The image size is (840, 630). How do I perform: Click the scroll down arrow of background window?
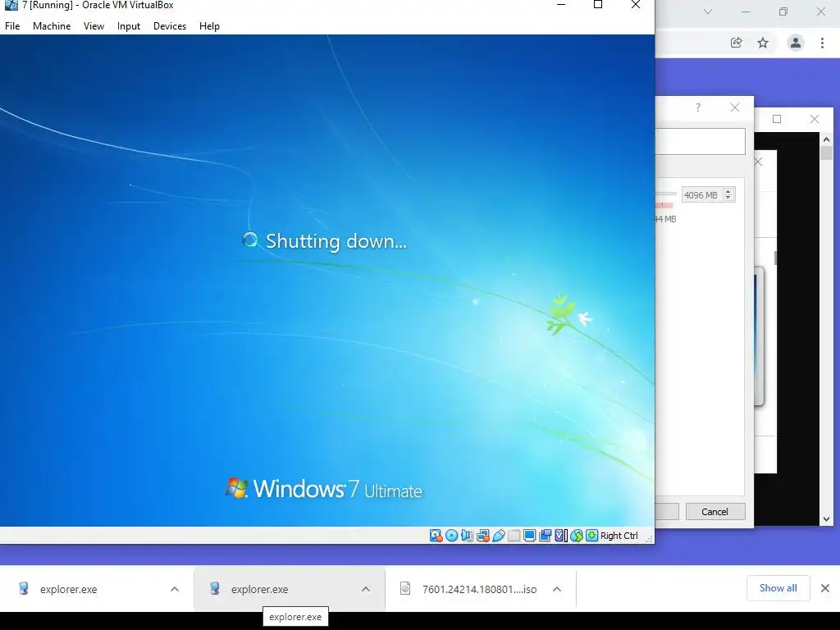(x=826, y=518)
